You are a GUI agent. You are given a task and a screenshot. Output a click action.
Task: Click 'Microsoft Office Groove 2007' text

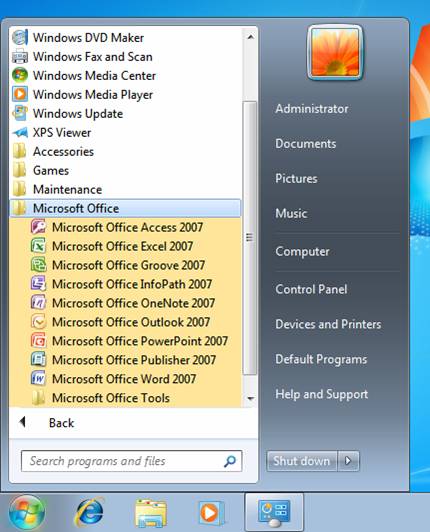coord(128,265)
